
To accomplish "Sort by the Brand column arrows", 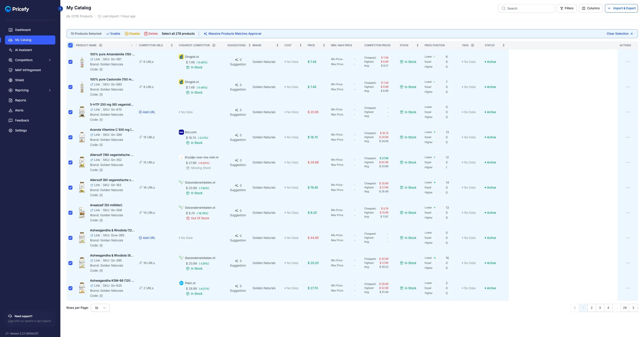I will 277,45.
